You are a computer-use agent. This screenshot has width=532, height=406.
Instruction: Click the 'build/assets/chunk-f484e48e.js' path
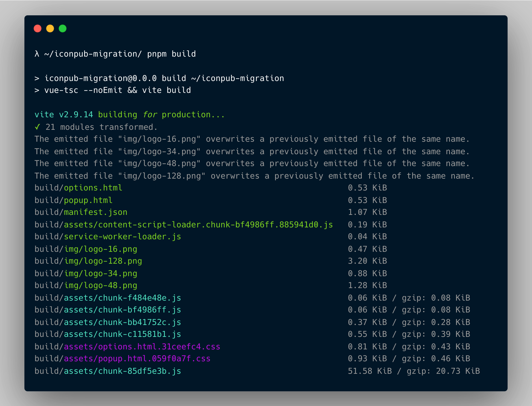click(108, 298)
